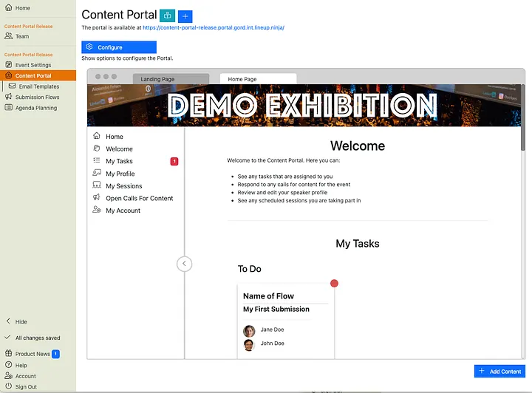532x393 pixels.
Task: Click the teal publish icon beside Content Portal title
Action: coord(167,16)
